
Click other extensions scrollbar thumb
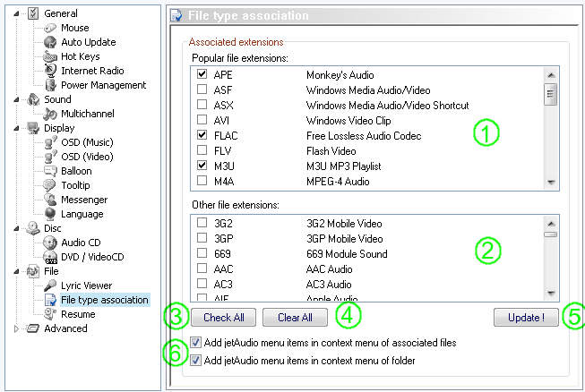(551, 234)
